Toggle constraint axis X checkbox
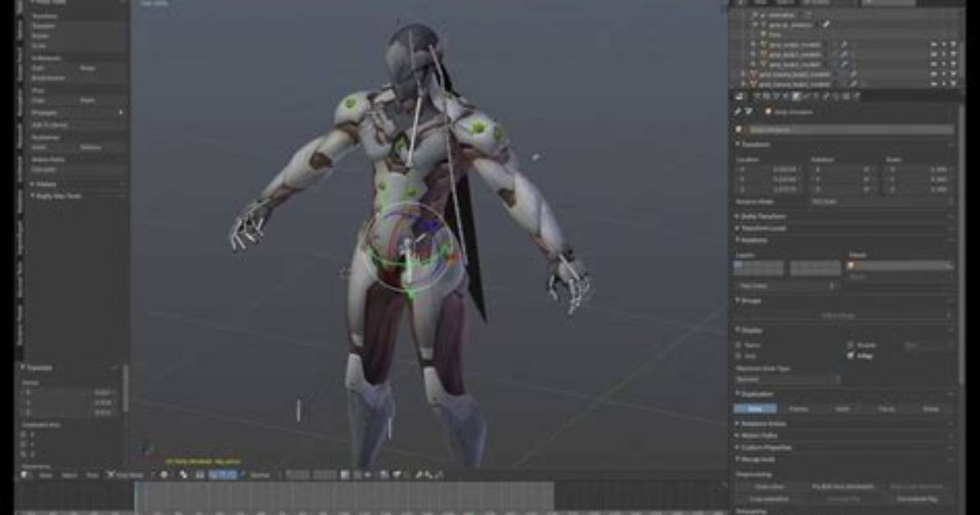The height and width of the screenshot is (515, 980). 25,434
